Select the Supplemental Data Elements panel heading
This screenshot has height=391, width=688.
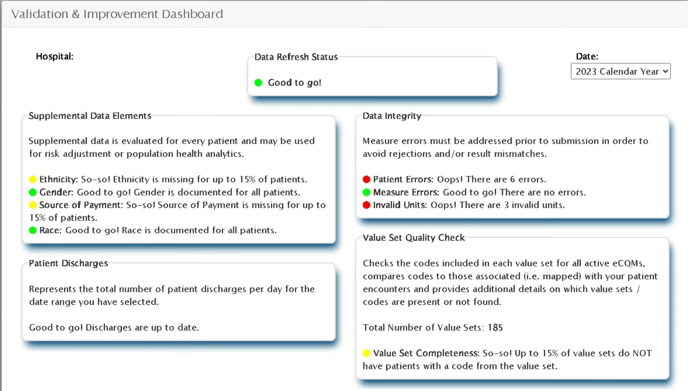(90, 116)
